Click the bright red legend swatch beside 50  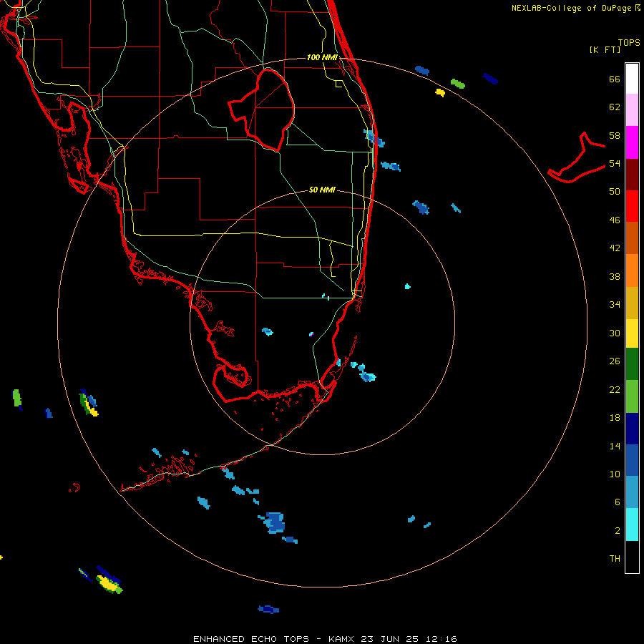632,206
